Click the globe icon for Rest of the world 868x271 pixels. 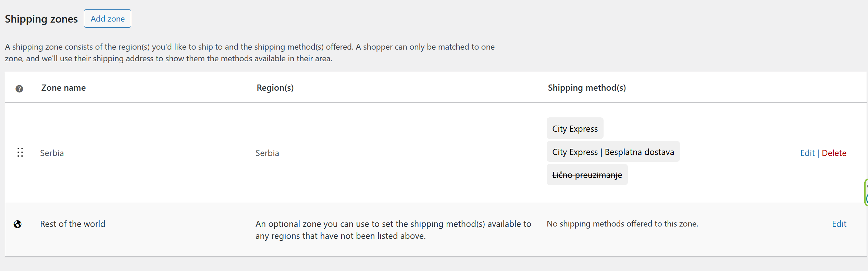[17, 224]
